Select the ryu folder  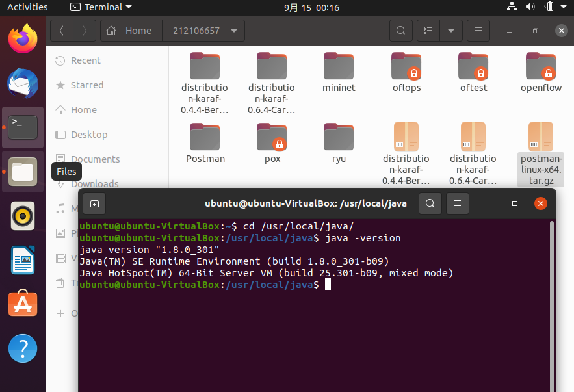coord(339,143)
